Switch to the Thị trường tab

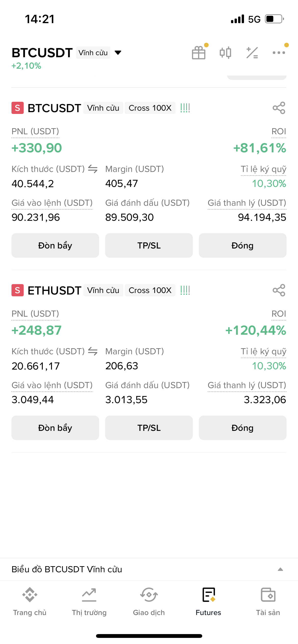tap(89, 601)
